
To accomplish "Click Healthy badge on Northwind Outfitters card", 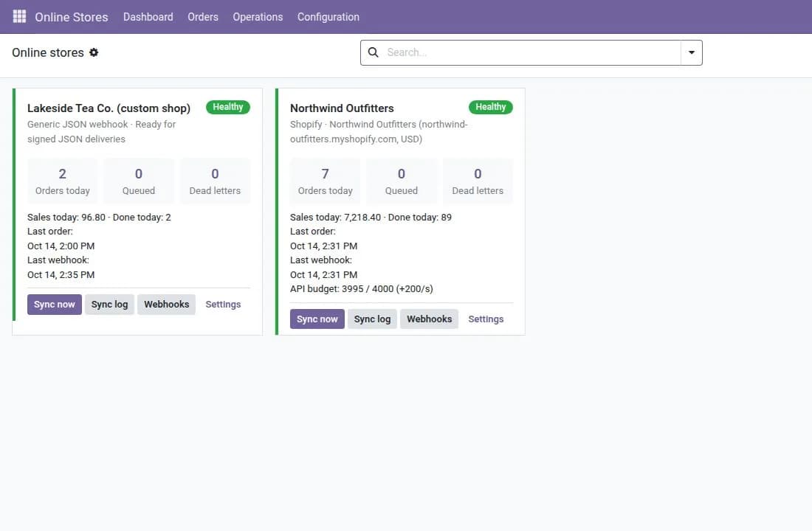I will tap(490, 107).
